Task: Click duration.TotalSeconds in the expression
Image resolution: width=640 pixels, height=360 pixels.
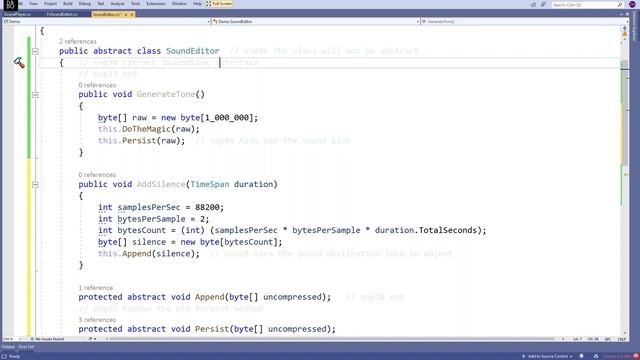Action: point(426,230)
